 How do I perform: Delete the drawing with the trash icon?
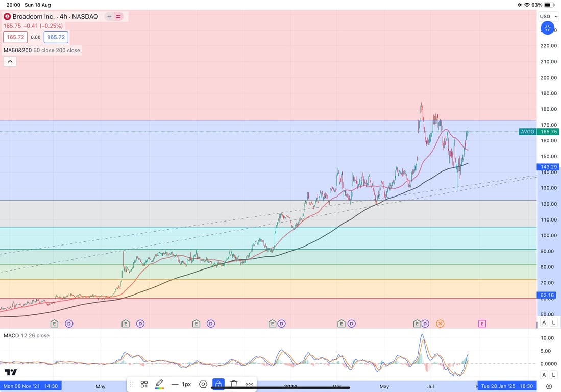234,384
